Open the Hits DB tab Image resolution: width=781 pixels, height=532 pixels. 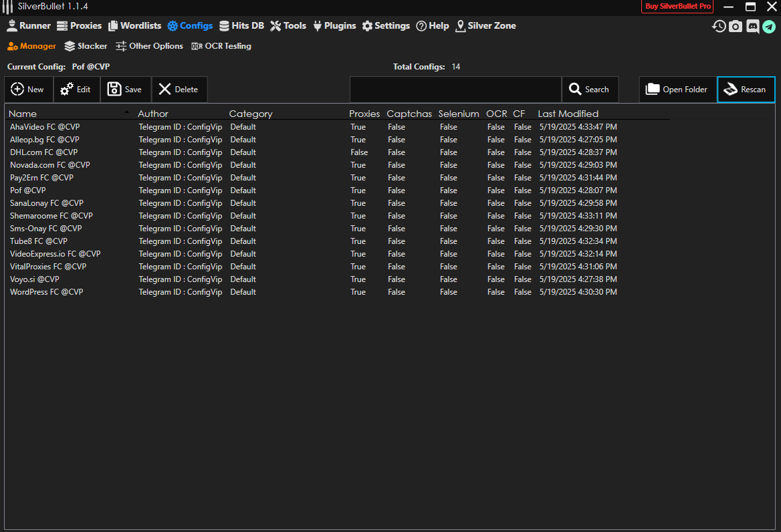[x=241, y=26]
